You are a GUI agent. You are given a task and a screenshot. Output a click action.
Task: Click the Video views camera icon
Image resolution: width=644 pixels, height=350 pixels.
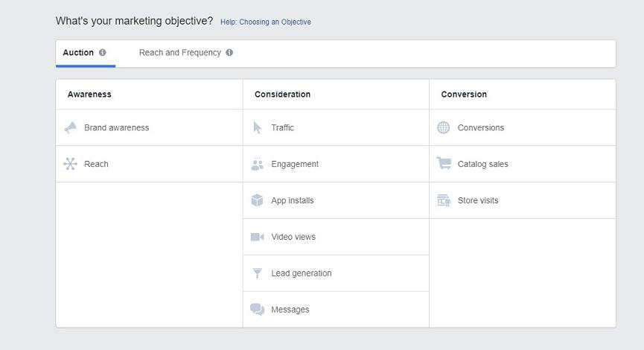click(x=258, y=237)
